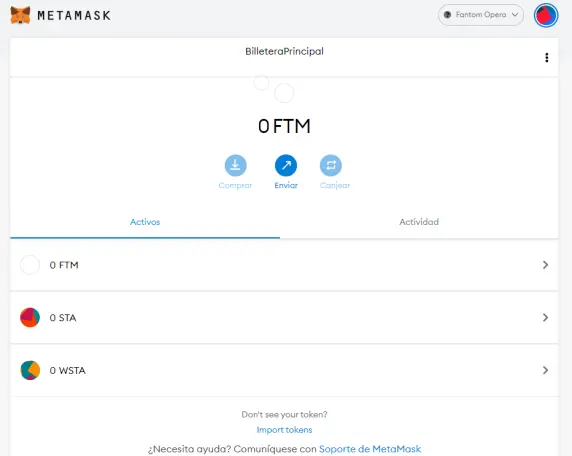572x456 pixels.
Task: Expand STA row with chevron arrow
Action: pyautogui.click(x=545, y=317)
